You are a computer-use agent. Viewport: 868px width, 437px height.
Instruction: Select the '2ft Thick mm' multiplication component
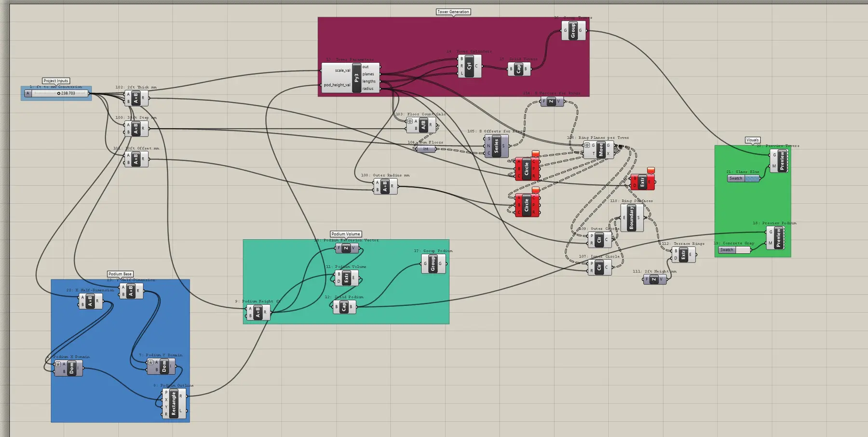tap(136, 98)
